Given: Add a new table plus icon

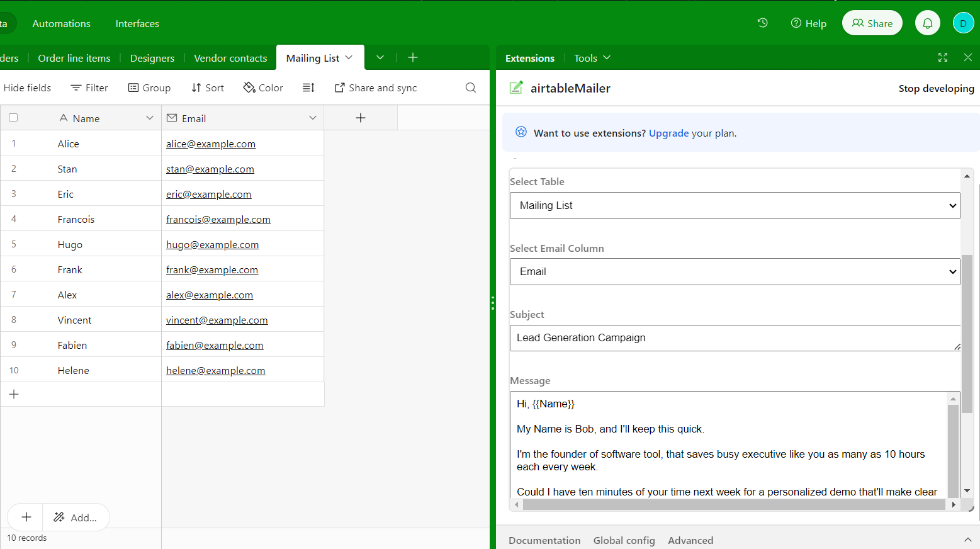Looking at the screenshot, I should coord(413,57).
